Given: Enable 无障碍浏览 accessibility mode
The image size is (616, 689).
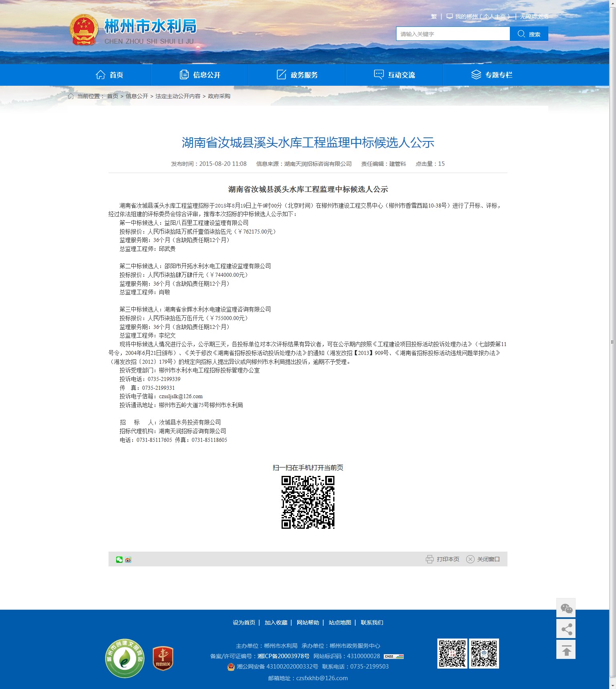Looking at the screenshot, I should 534,16.
